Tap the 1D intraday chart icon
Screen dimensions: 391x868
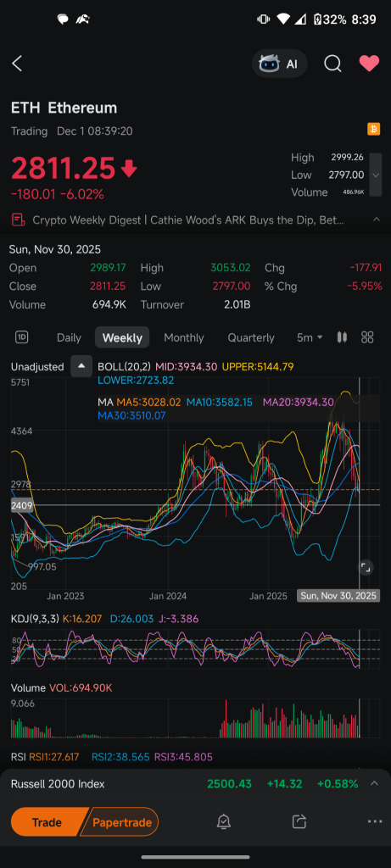pos(22,337)
